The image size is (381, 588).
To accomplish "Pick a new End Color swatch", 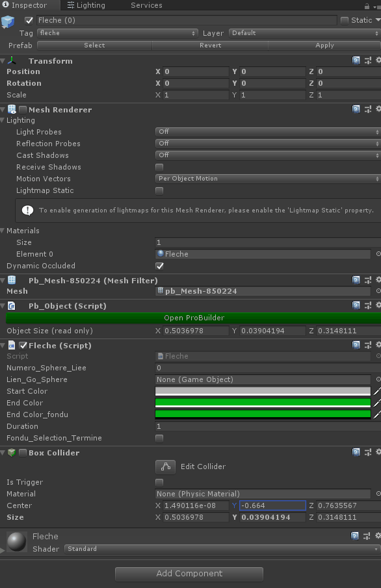I will pos(263,403).
